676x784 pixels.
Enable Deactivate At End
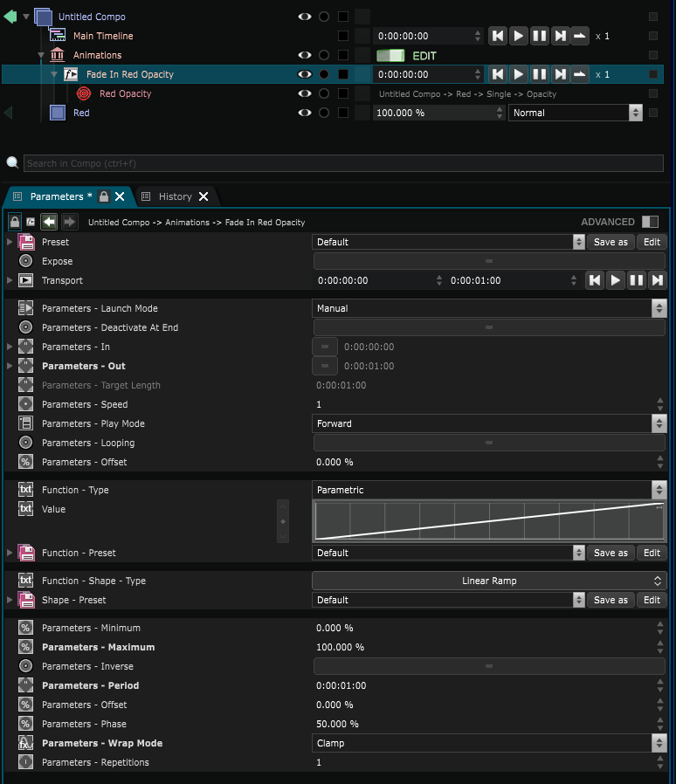(489, 327)
